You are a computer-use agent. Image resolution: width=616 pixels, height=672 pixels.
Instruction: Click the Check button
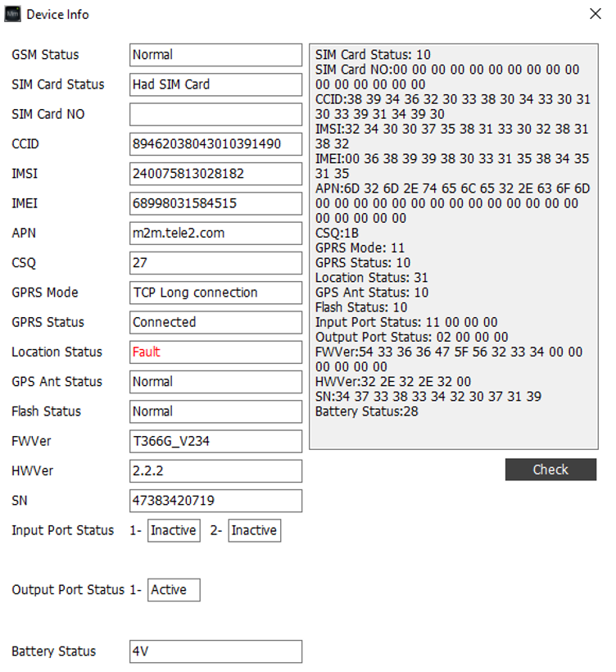[550, 470]
